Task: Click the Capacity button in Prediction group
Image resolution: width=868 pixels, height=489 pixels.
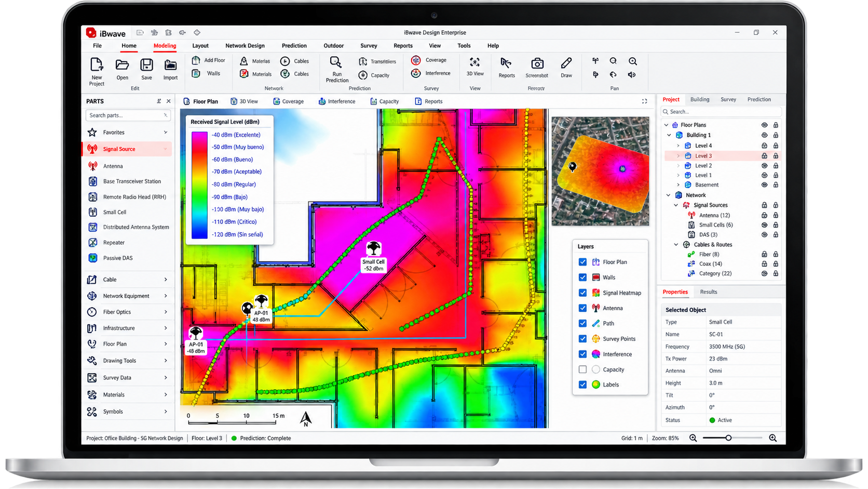Action: pyautogui.click(x=374, y=75)
